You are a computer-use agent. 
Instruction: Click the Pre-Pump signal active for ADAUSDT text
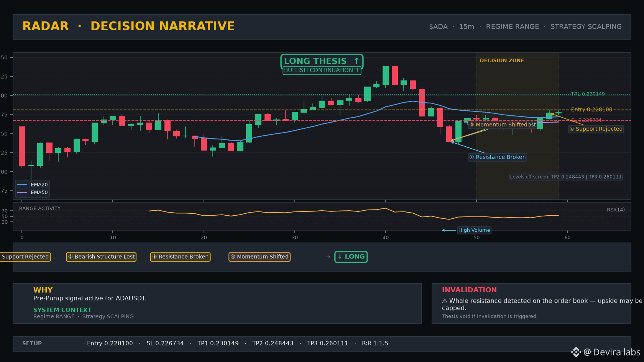pos(90,298)
